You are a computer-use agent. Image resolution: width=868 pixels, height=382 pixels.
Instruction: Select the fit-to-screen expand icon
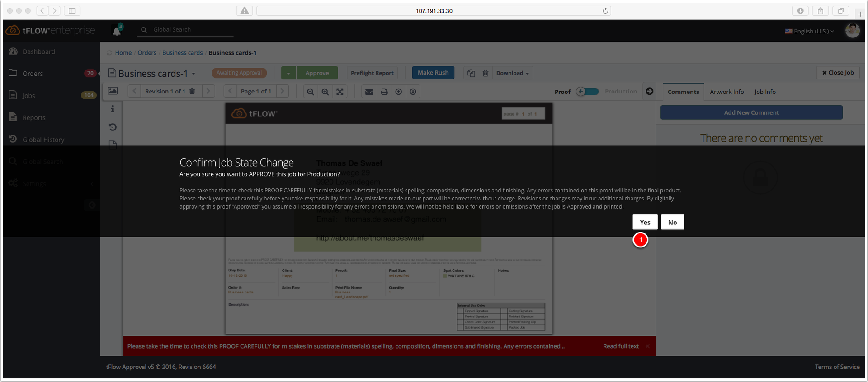(x=340, y=92)
